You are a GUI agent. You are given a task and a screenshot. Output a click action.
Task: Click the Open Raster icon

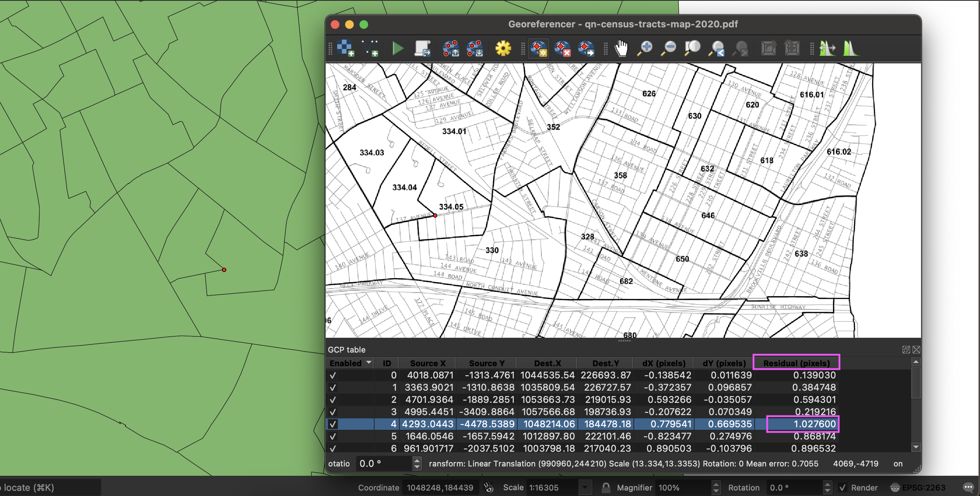[x=345, y=48]
